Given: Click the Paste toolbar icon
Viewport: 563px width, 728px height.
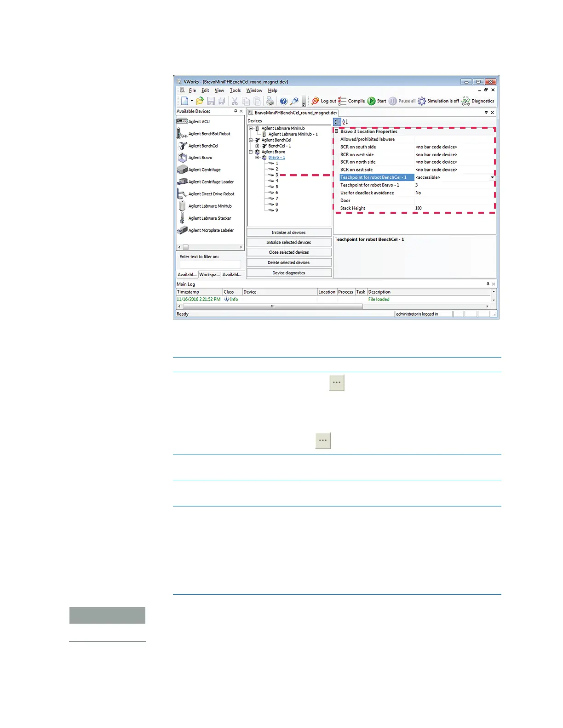Looking at the screenshot, I should [x=257, y=101].
